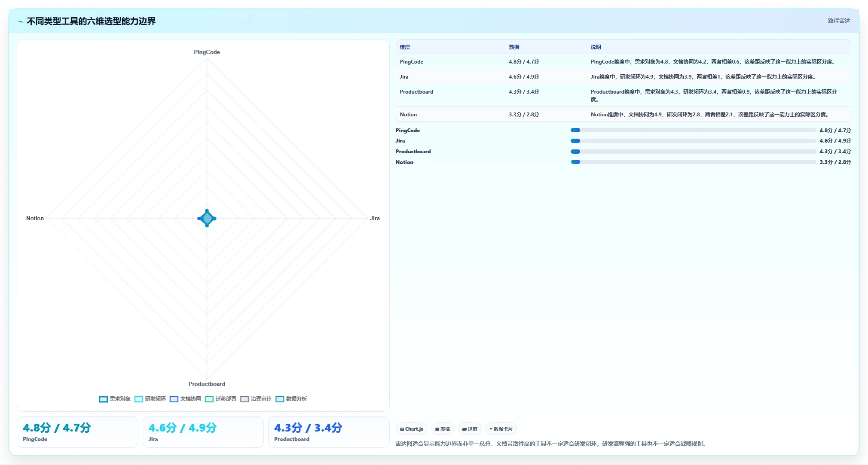Click 4.8分 / 4.7分 beside the PingCode progress bar

point(835,131)
